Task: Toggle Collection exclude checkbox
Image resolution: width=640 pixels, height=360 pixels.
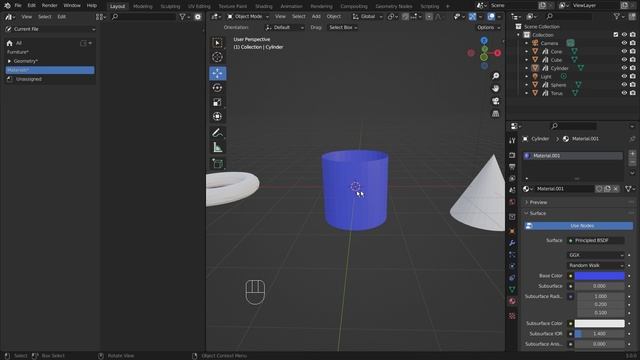Action: point(616,35)
